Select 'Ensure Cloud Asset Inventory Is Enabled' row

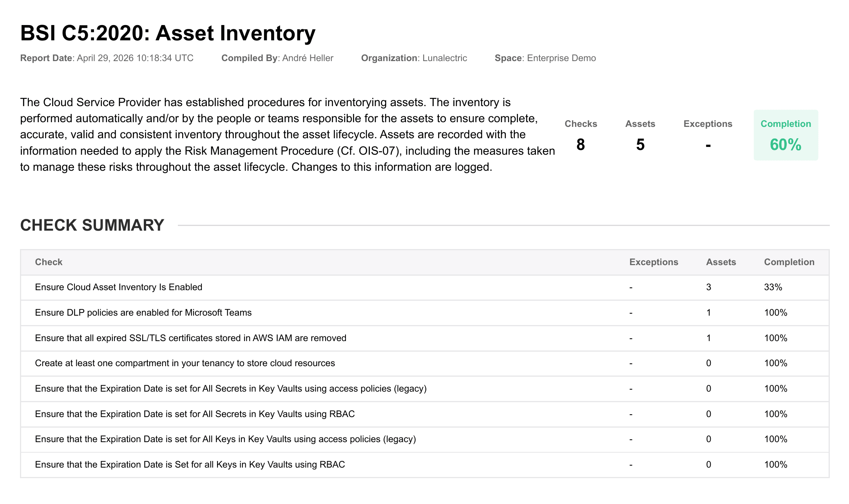click(425, 287)
